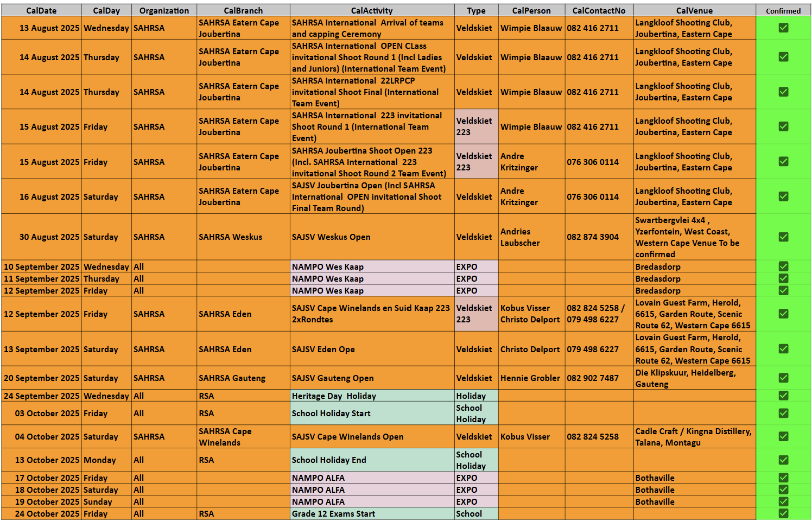This screenshot has width=812, height=521.
Task: Select the 'SAJSV Gauteng Open' activity cell
Action: (372, 378)
